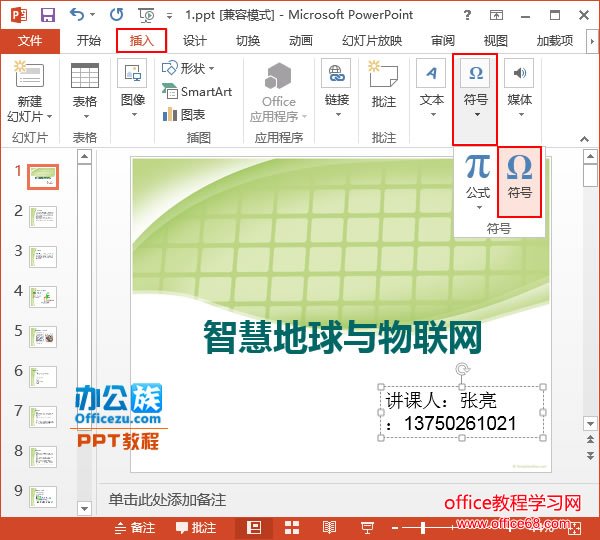Select slide 2 thumbnail
The image size is (600, 540).
pyautogui.click(x=43, y=217)
